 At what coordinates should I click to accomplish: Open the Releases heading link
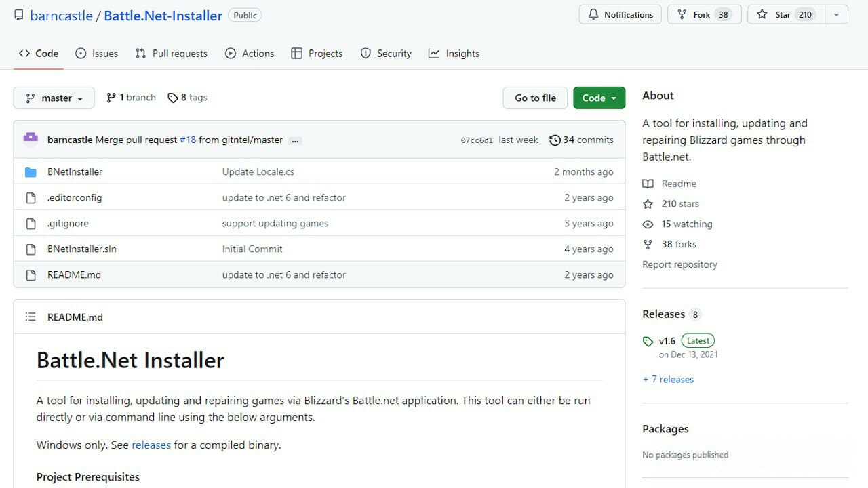(x=663, y=314)
